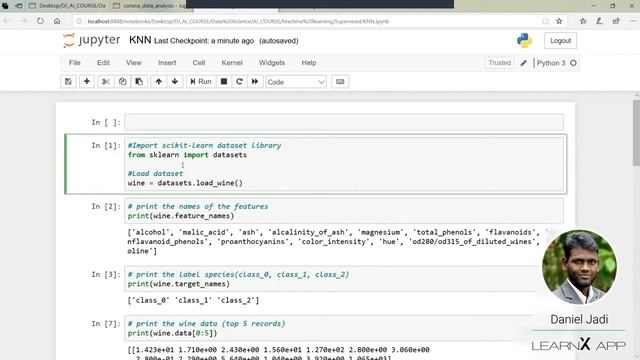The image size is (640, 360).
Task: Click the print(wine.feature_names) code line
Action: [181, 216]
